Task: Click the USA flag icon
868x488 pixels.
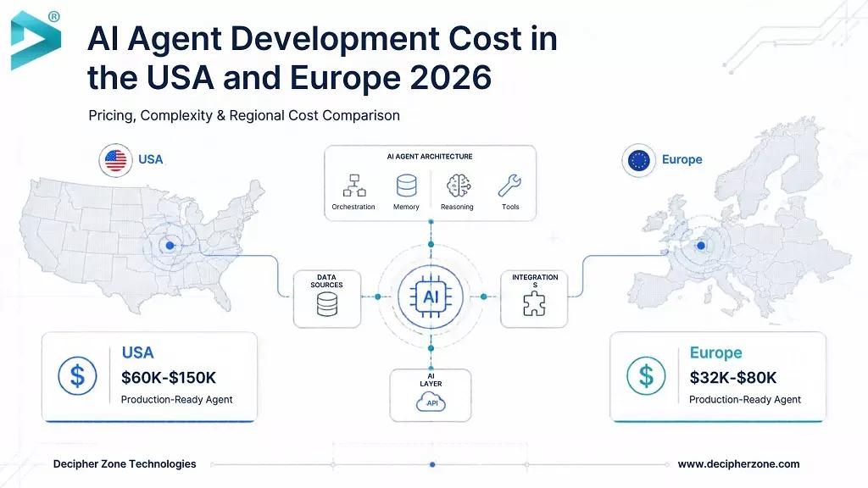Action: [x=115, y=160]
